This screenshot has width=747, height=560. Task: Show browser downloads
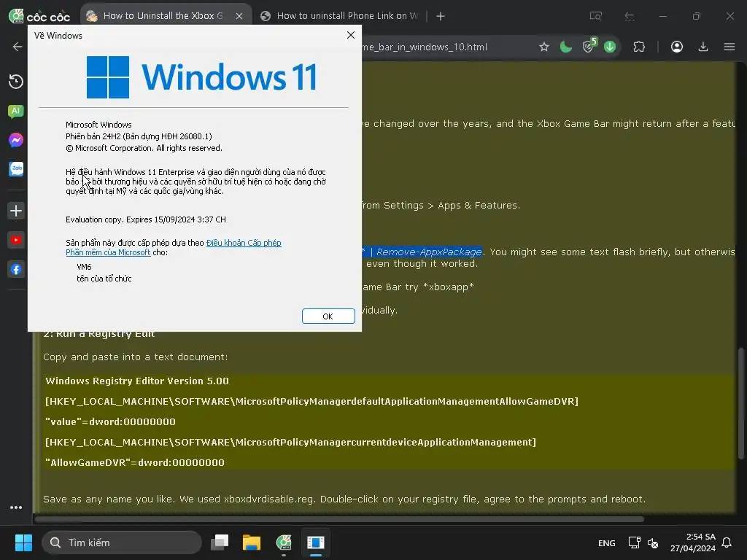703,47
